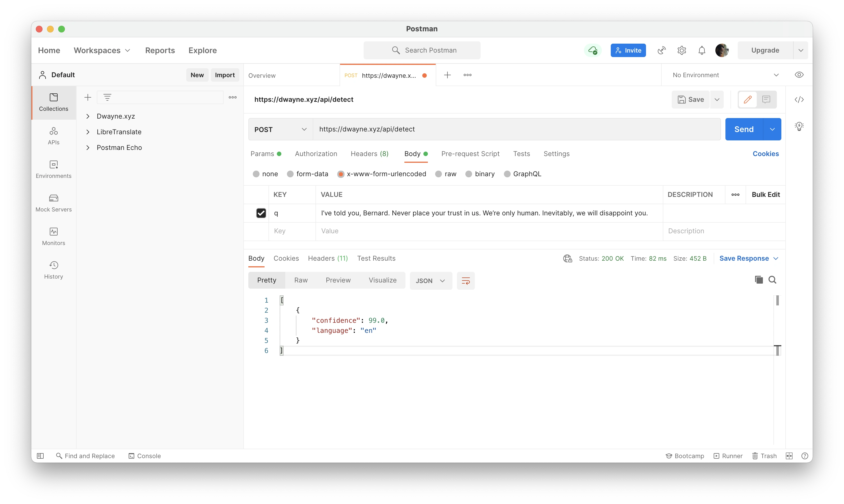Open the info lightbulb icon
This screenshot has height=504, width=844.
click(799, 126)
